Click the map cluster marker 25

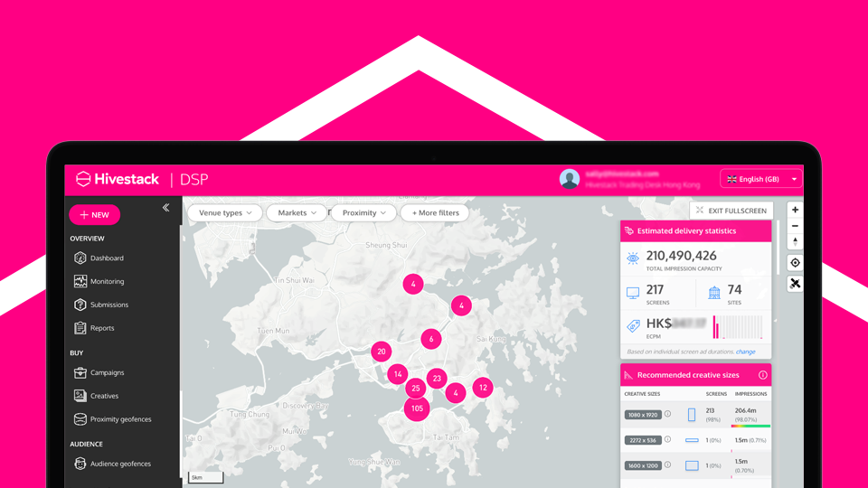point(416,389)
